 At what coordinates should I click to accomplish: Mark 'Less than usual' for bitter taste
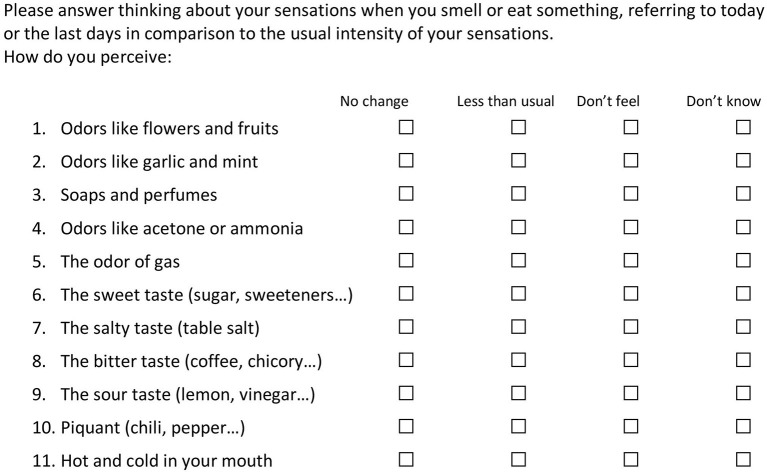click(519, 360)
